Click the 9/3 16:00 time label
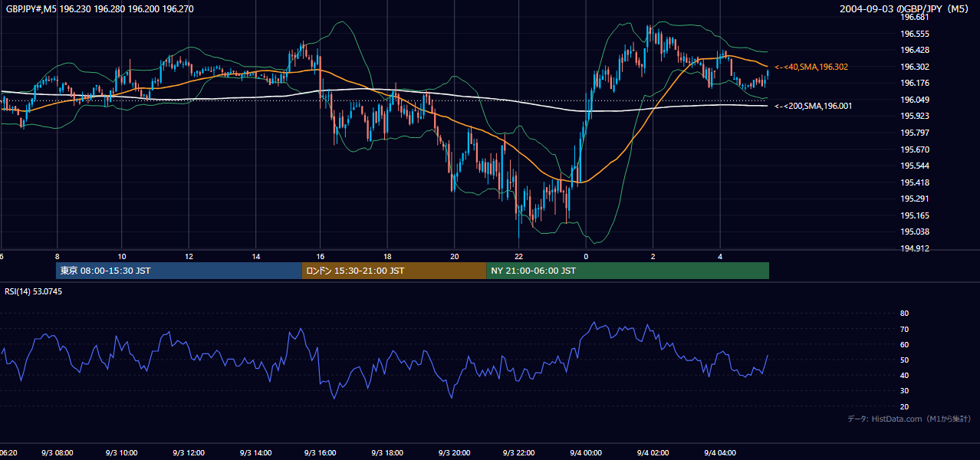980x460 pixels. (x=321, y=453)
